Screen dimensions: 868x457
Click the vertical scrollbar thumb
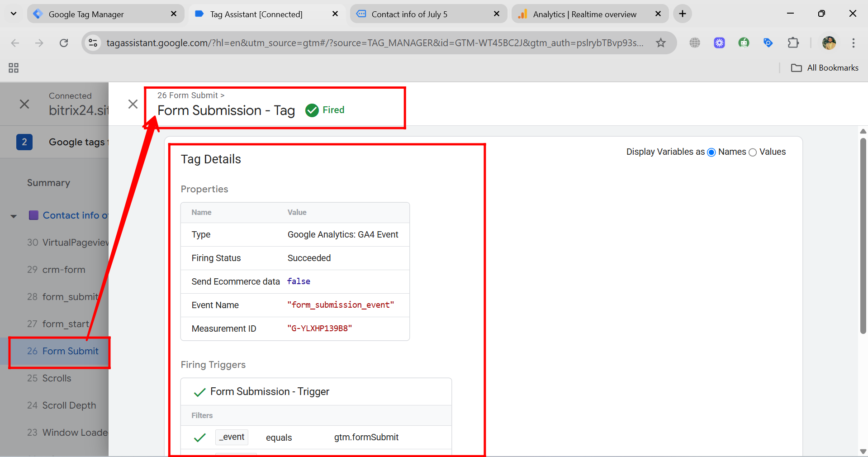click(x=863, y=235)
